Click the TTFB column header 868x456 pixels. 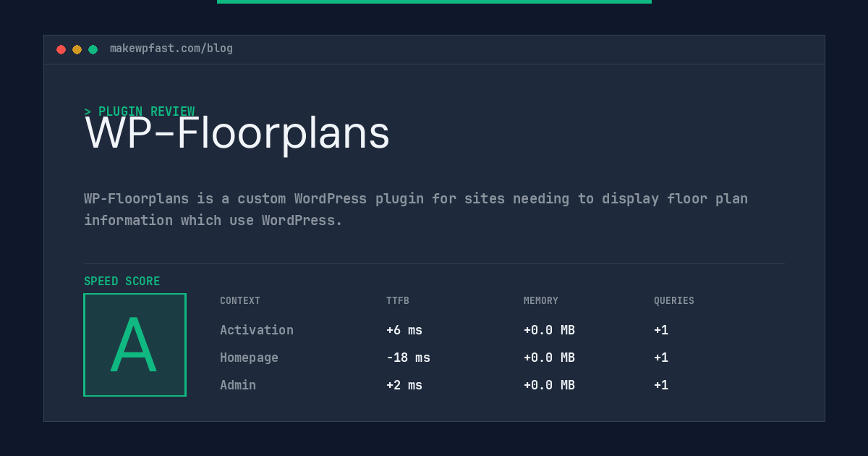[x=398, y=301]
